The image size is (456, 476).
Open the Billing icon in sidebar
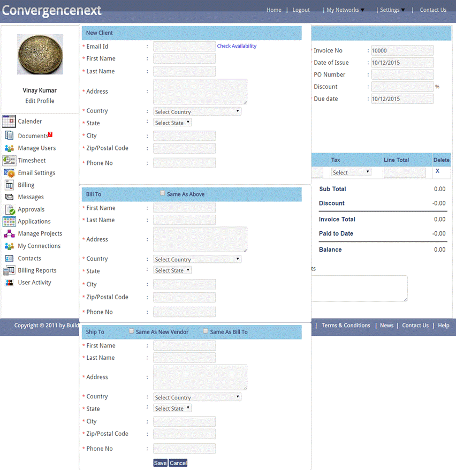pos(9,185)
